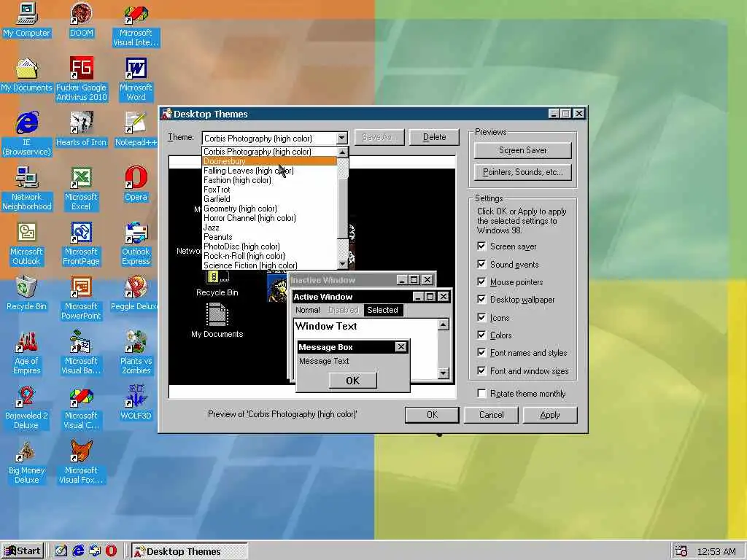
Task: Collapse the Theme combo box arrow
Action: [341, 138]
